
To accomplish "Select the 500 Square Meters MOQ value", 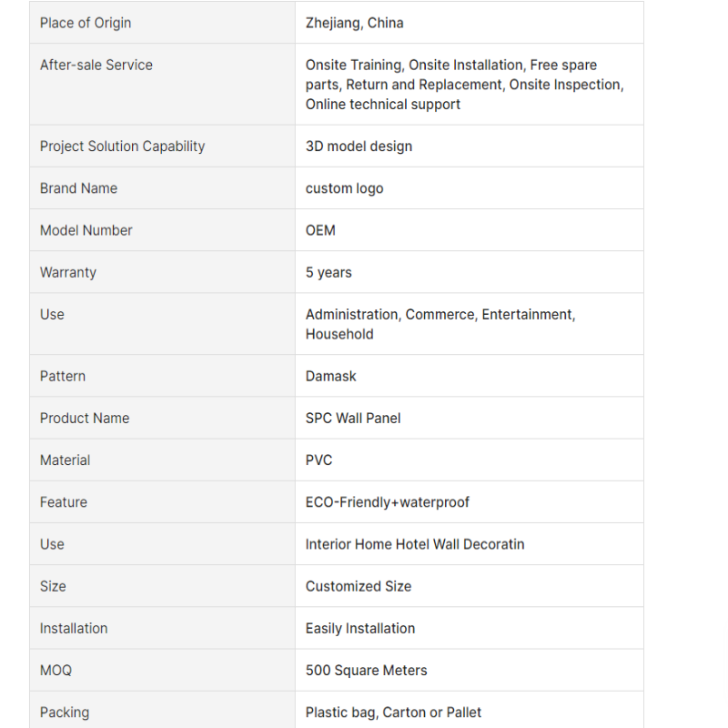I will pyautogui.click(x=366, y=671).
